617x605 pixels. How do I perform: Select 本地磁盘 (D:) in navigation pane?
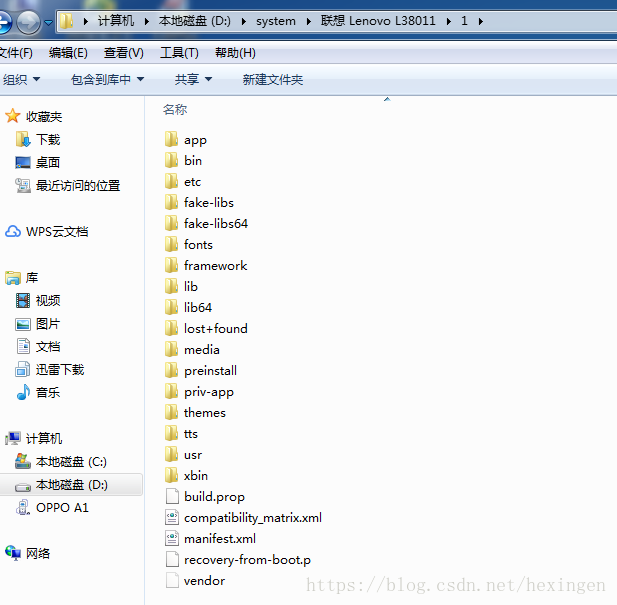(72, 485)
